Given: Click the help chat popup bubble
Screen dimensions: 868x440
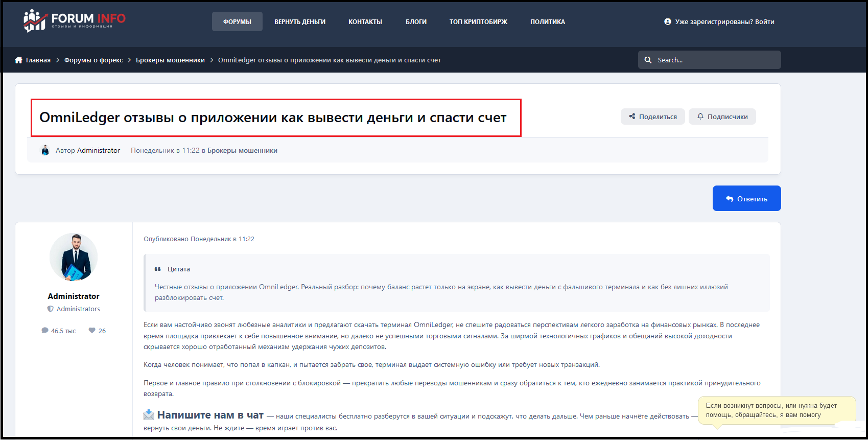Looking at the screenshot, I should click(x=777, y=410).
